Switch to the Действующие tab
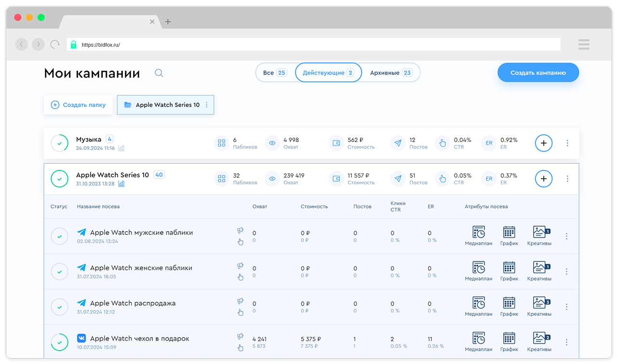The width and height of the screenshot is (617, 364). 328,73
